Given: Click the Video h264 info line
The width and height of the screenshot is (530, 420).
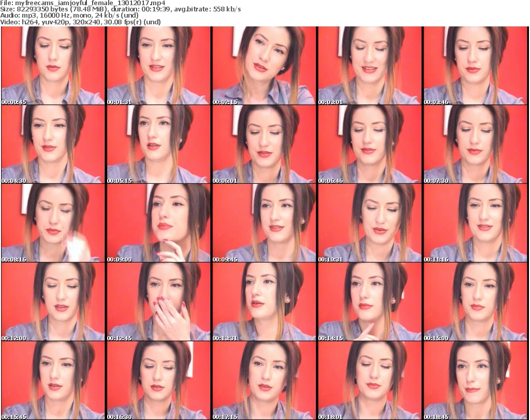Looking at the screenshot, I should pyautogui.click(x=80, y=22).
